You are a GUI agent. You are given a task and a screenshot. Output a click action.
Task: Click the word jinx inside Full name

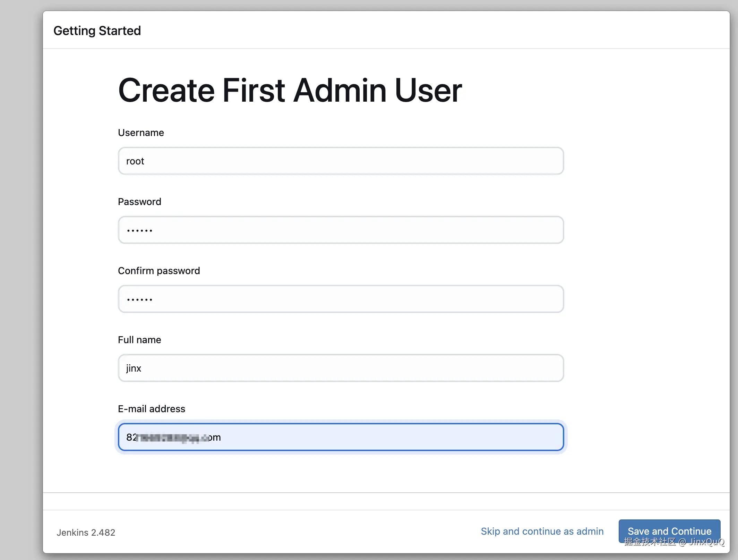(x=134, y=368)
